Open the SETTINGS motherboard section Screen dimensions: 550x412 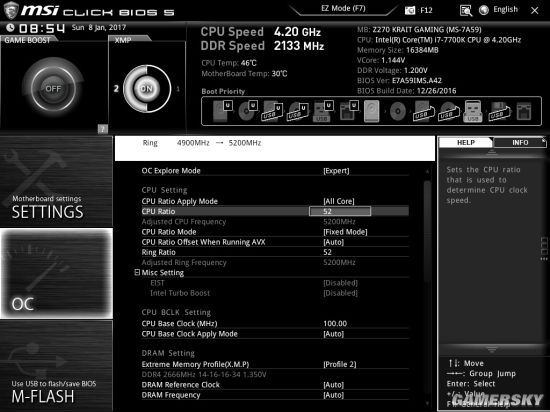click(x=56, y=181)
